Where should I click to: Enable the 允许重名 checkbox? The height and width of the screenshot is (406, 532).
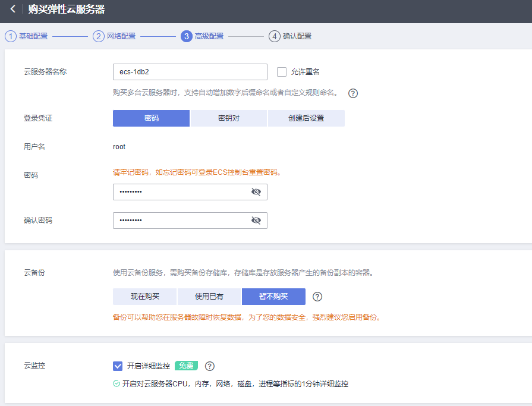click(282, 72)
